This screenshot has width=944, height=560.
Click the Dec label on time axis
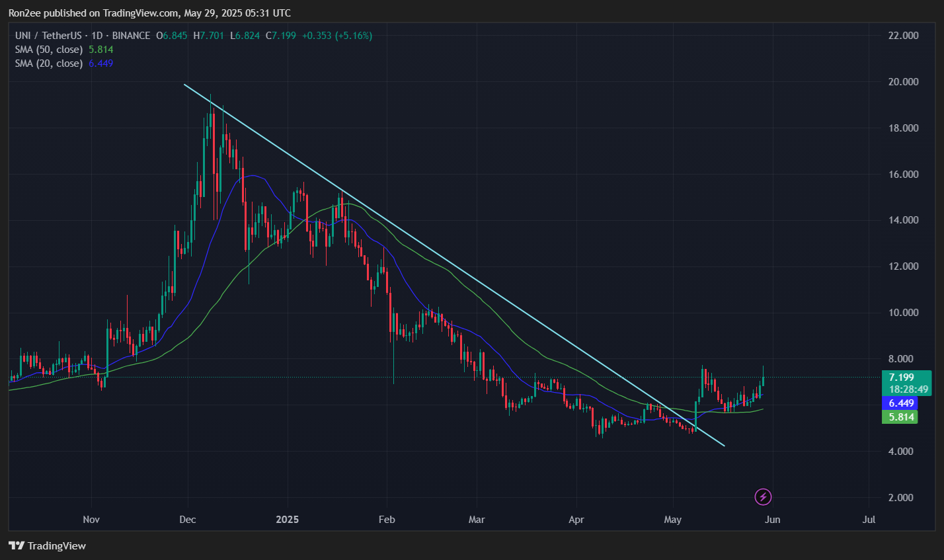coord(188,520)
